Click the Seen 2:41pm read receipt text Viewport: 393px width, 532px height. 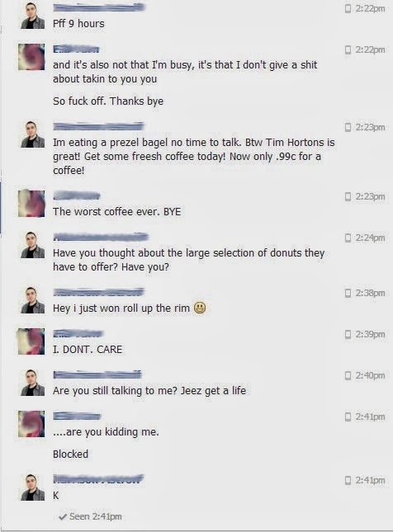[x=96, y=516]
